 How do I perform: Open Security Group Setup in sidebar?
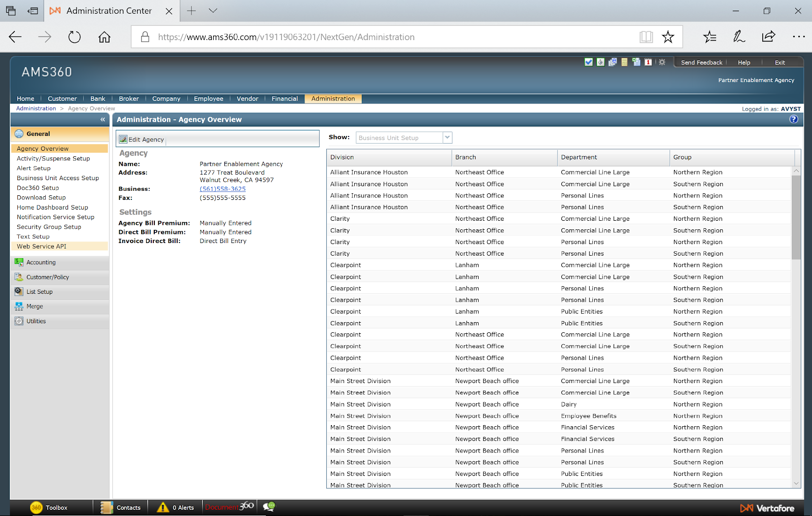(x=49, y=227)
